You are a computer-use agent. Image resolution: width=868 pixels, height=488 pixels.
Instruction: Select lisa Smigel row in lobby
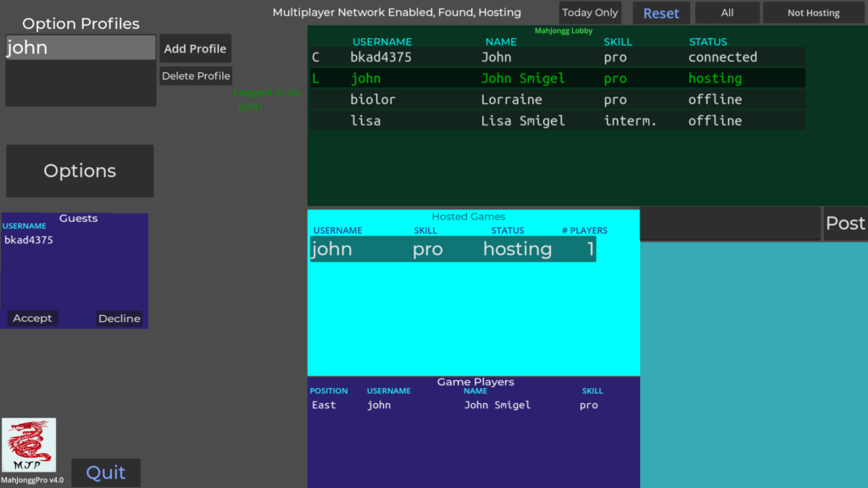pos(557,121)
